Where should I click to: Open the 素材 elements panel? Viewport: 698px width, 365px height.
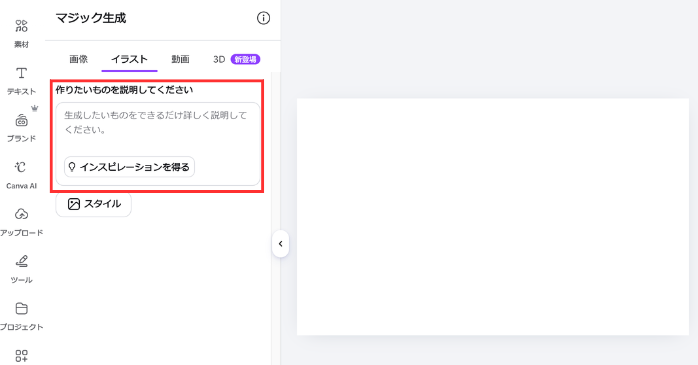[21, 33]
